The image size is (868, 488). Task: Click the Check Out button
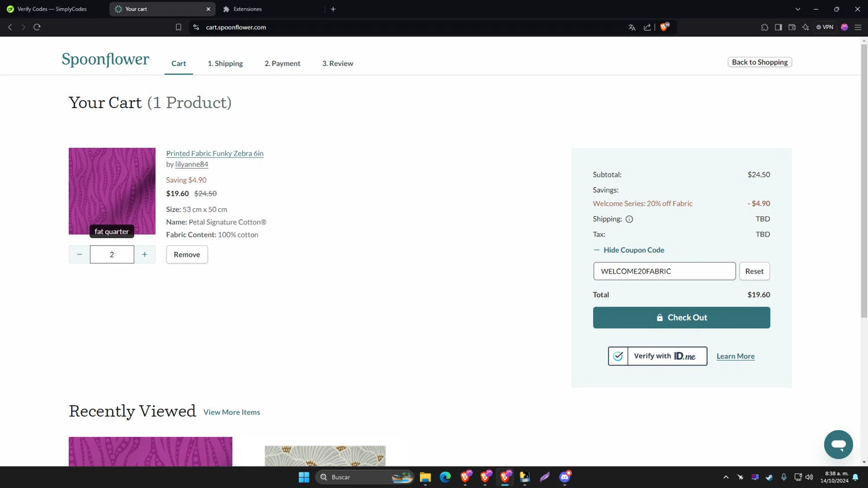click(681, 317)
